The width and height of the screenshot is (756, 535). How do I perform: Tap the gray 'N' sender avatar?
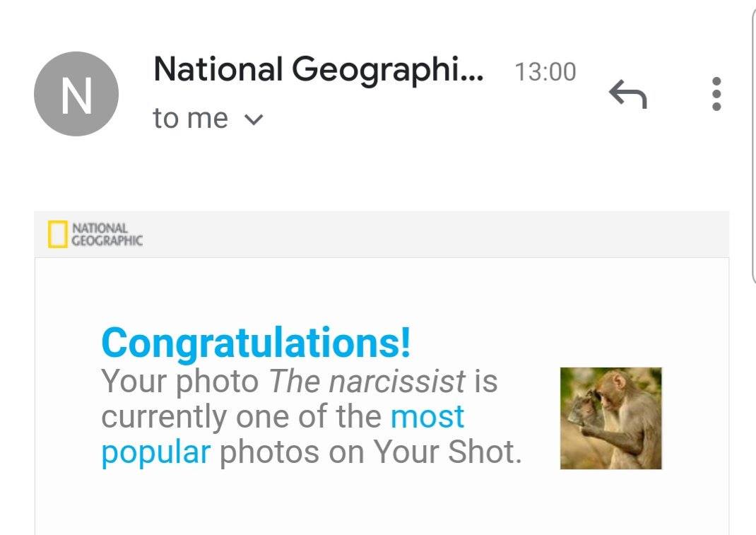[76, 94]
